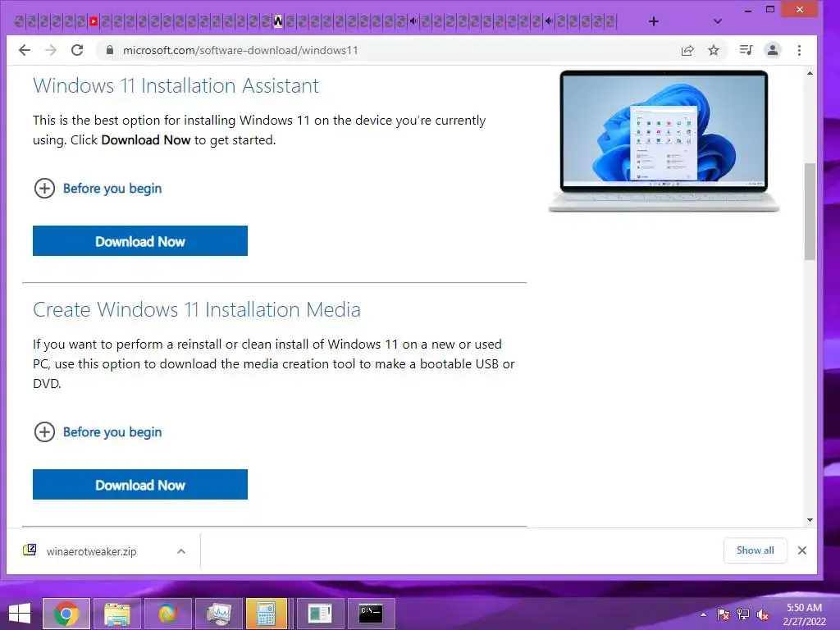This screenshot has height=630, width=840.
Task: Click the page vertical scrollbar thumb
Action: click(x=810, y=211)
